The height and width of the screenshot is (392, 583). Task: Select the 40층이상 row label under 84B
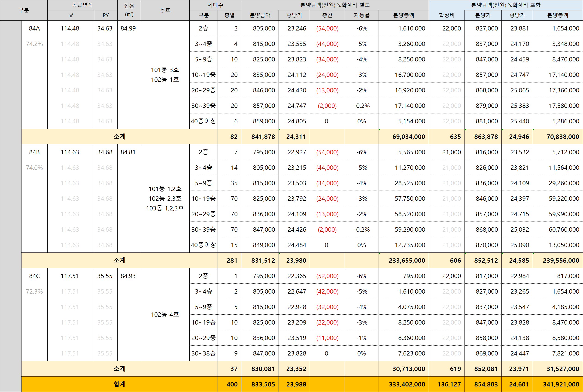[203, 245]
